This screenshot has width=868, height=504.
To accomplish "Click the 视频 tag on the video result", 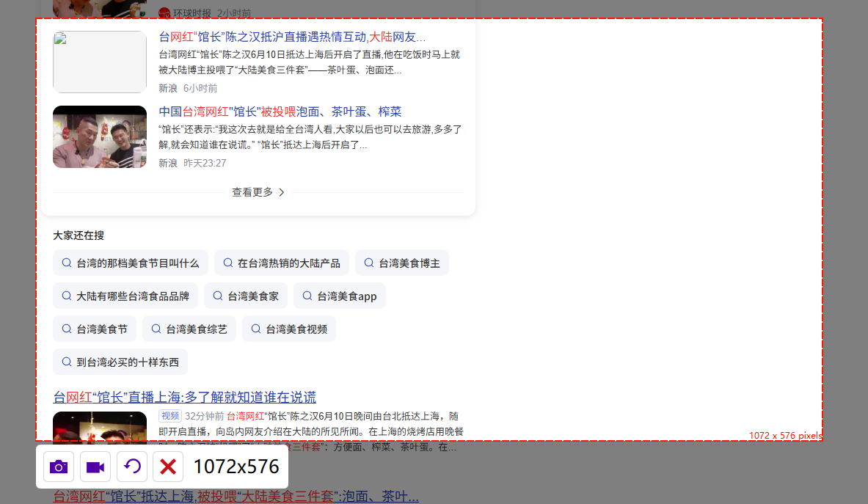I will (x=170, y=416).
